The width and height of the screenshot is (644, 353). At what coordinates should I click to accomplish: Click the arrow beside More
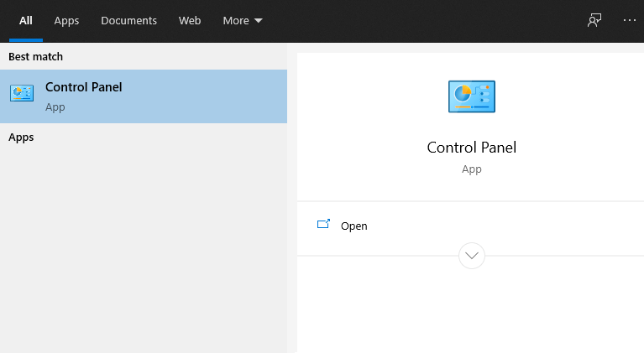(258, 20)
